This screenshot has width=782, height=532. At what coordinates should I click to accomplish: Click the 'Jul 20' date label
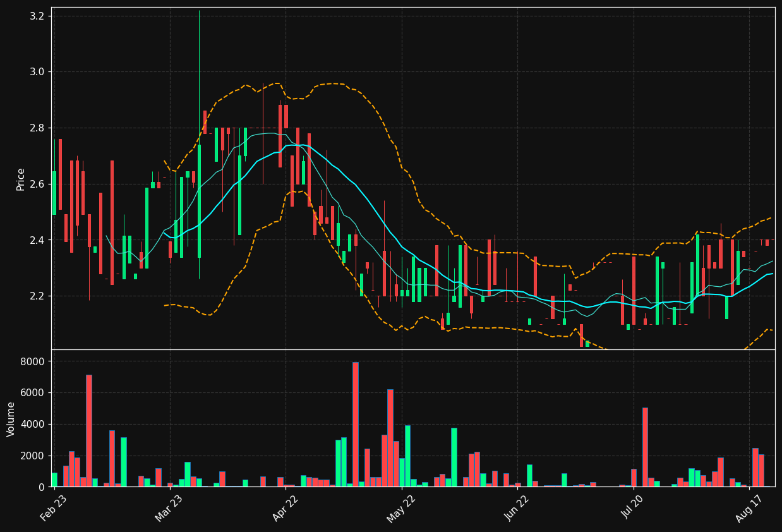[634, 508]
